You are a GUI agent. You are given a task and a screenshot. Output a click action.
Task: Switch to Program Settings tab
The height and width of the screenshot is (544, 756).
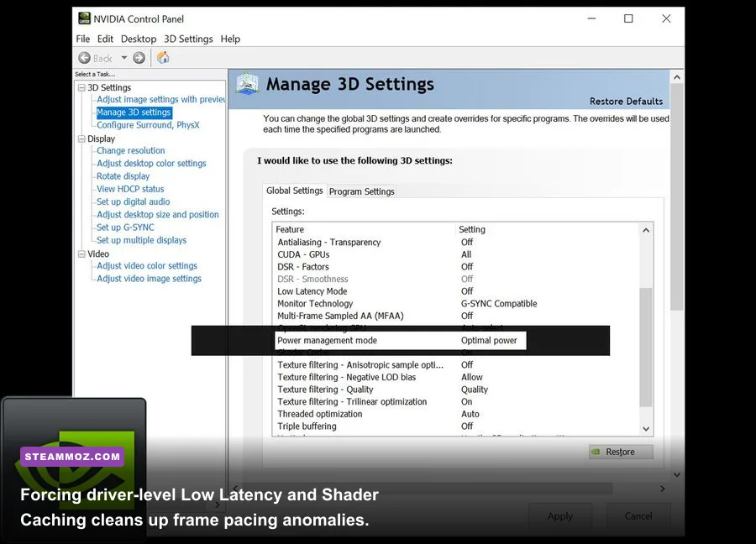[x=361, y=191]
